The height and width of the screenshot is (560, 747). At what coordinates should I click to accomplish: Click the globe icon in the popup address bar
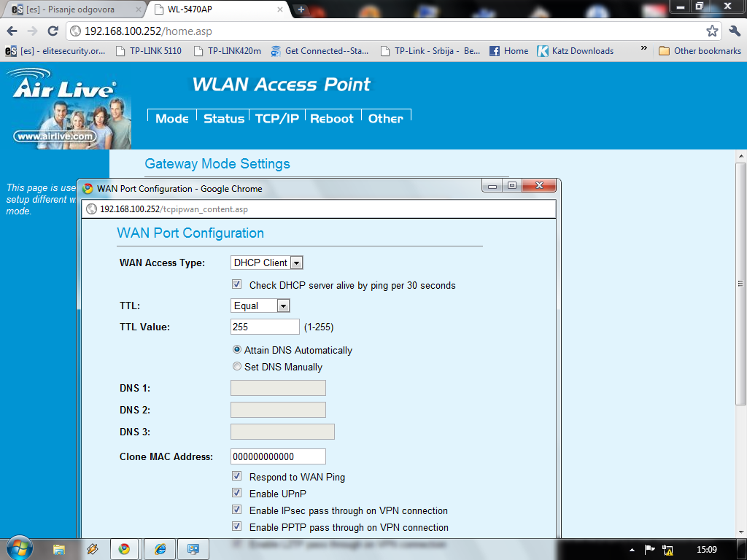[x=91, y=209]
